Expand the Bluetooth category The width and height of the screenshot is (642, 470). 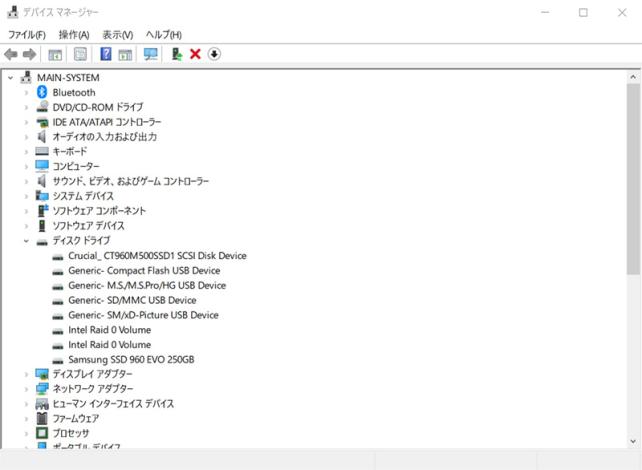[26, 93]
